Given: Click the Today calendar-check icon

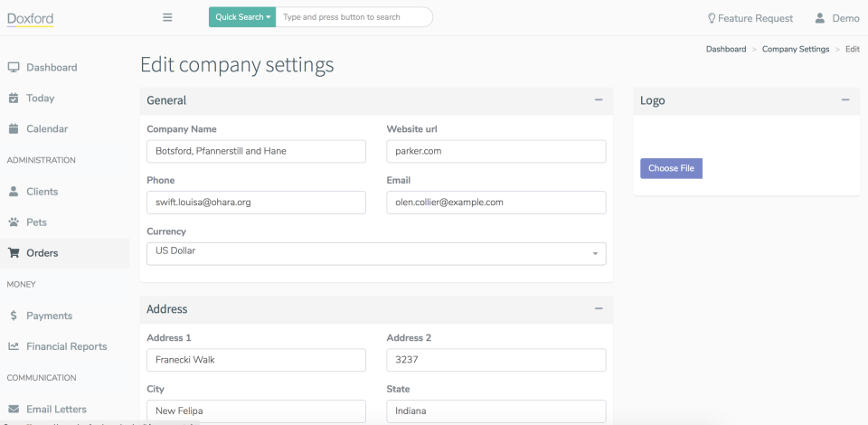Looking at the screenshot, I should (x=14, y=98).
